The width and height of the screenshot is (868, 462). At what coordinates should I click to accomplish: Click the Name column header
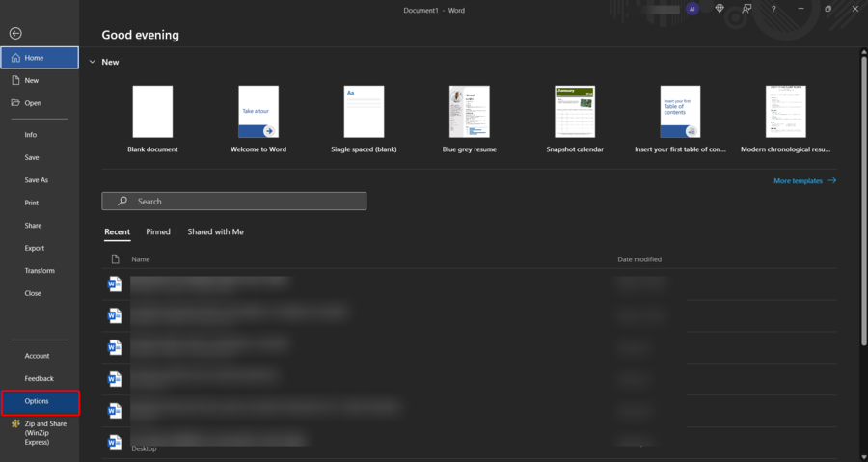[141, 258]
